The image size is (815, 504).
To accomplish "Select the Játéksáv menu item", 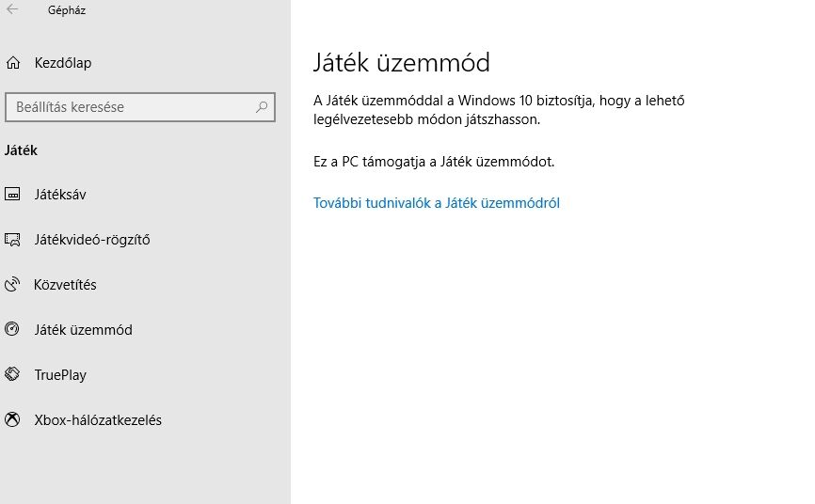I will coord(60,195).
